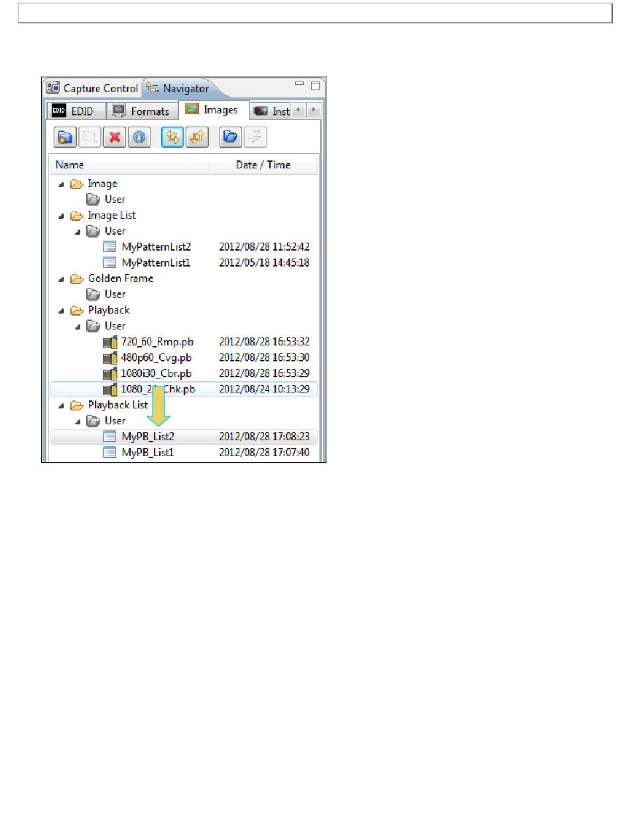The height and width of the screenshot is (840, 630).
Task: Click the date 2012/08/28 16:53:30
Action: [x=264, y=357]
